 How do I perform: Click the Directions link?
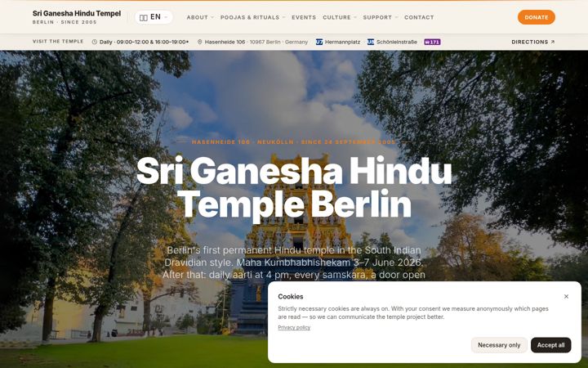532,42
